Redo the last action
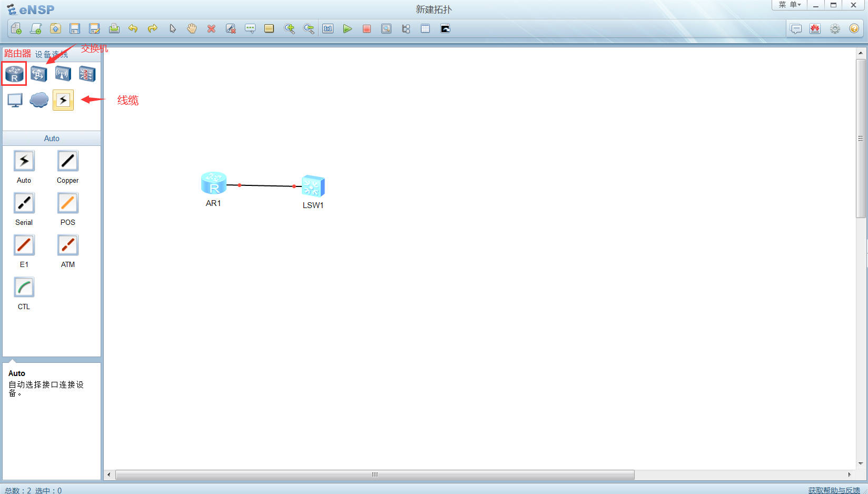This screenshot has width=868, height=494. pos(153,28)
